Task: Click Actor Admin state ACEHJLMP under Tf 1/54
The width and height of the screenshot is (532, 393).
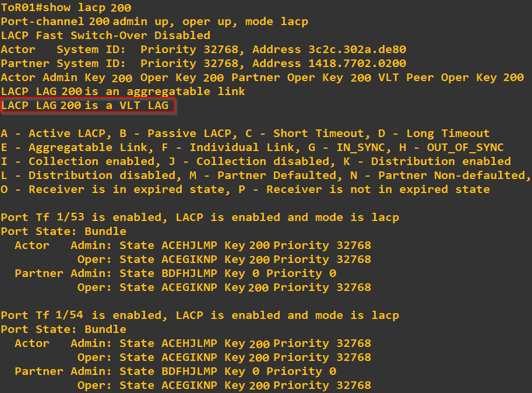Action: tap(189, 343)
